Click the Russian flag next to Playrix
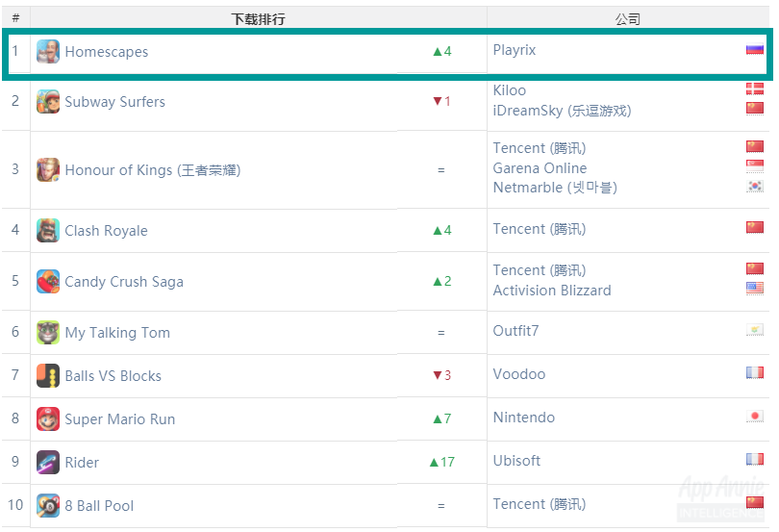Viewport: 779px width, 532px height. (755, 49)
